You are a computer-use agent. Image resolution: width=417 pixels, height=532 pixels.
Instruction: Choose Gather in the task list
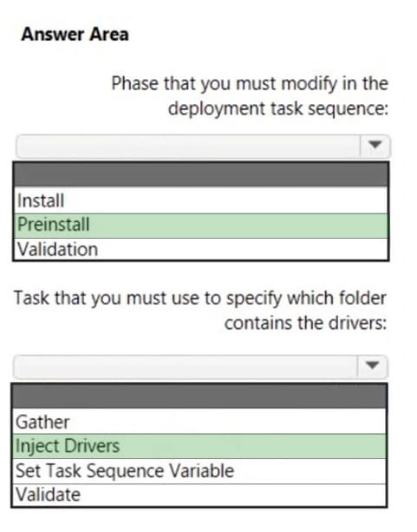[x=199, y=422]
